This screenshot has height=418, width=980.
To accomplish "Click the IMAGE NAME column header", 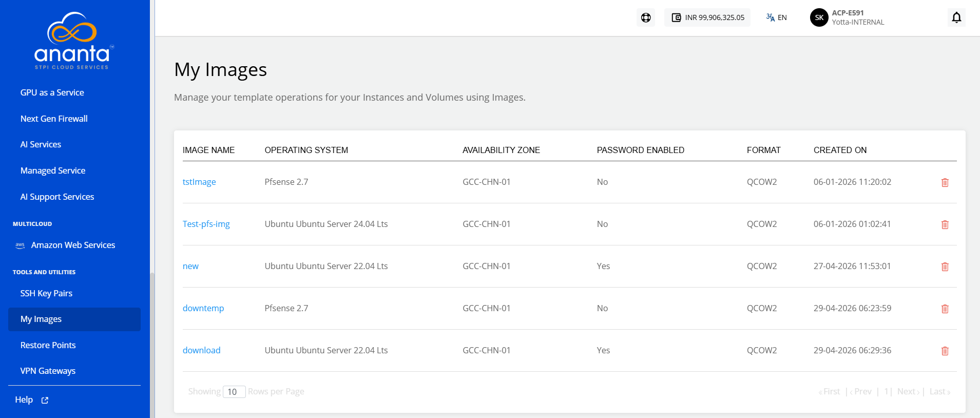I will click(208, 150).
